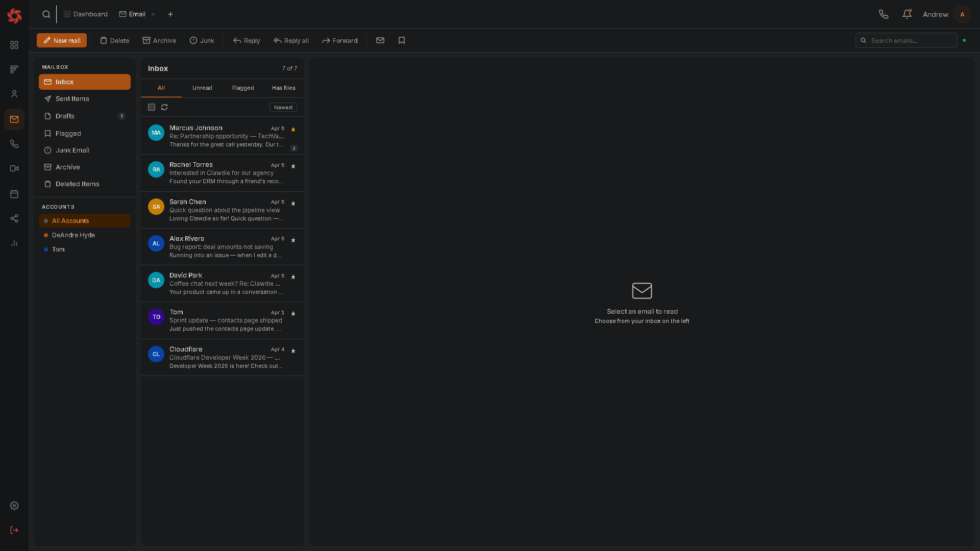Add a new tab with plus icon
This screenshot has height=551, width=980.
click(x=170, y=14)
